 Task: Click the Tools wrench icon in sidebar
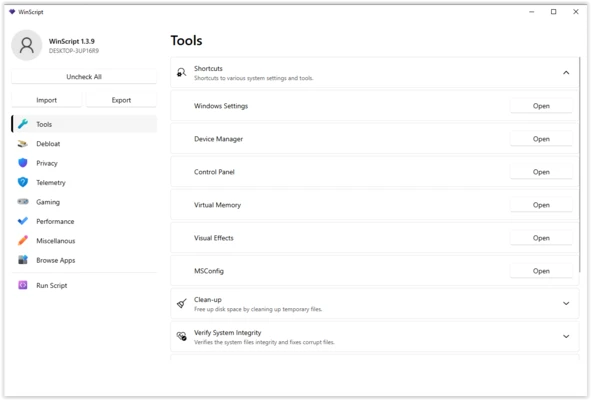[x=23, y=124]
